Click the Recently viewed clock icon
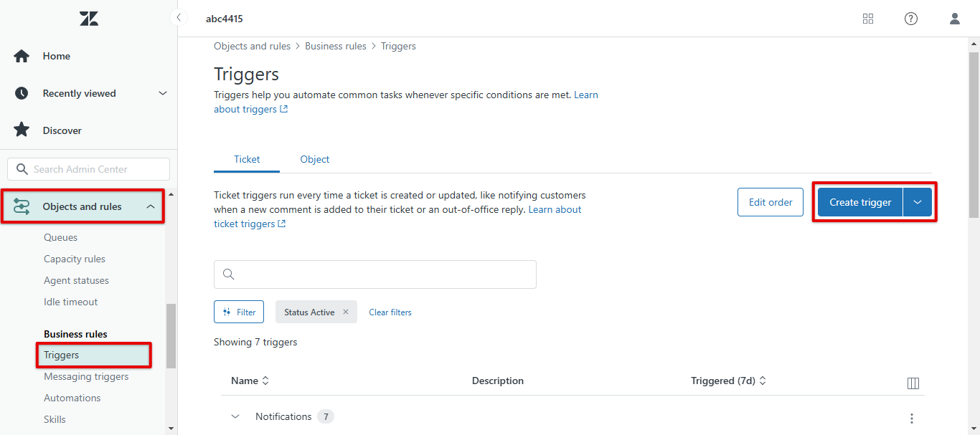This screenshot has height=435, width=980. [x=22, y=93]
